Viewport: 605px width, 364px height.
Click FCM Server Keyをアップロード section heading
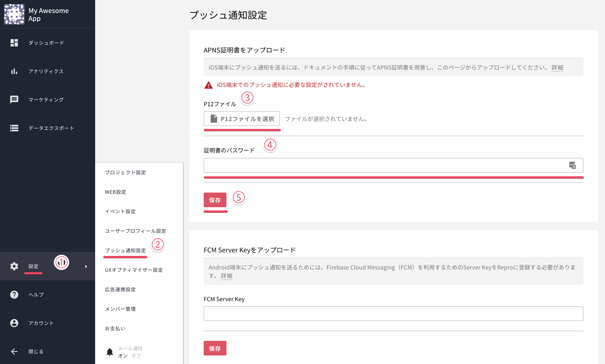tap(250, 250)
